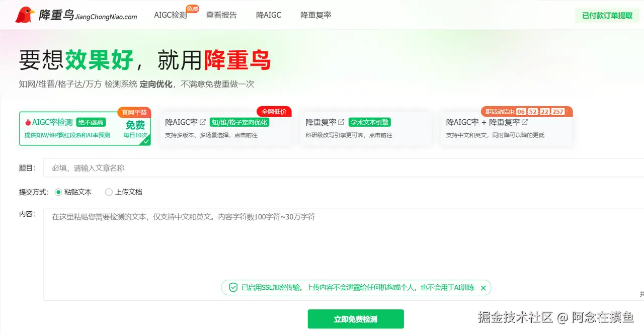The width and height of the screenshot is (644, 334).
Task: Click the 绝不虚高 tag
Action: [x=91, y=122]
